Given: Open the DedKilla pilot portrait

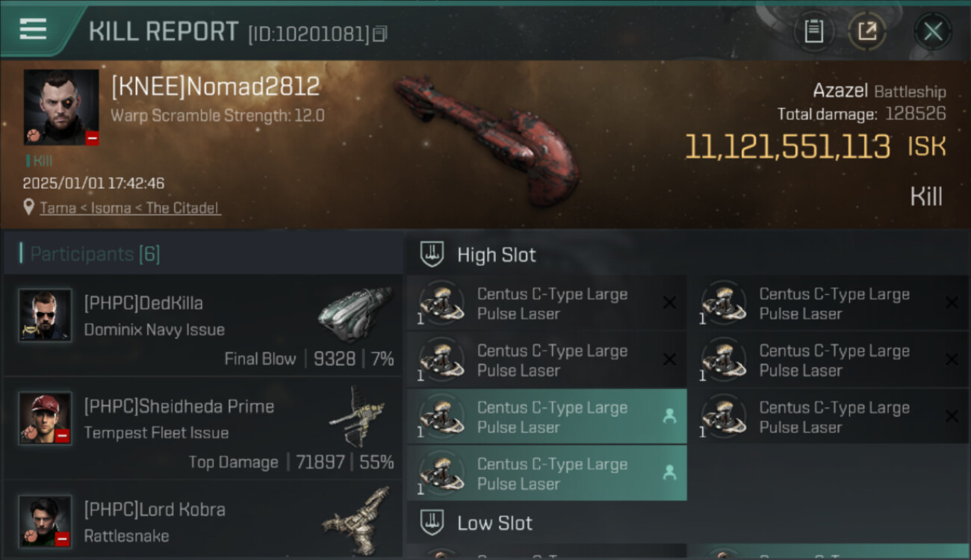Looking at the screenshot, I should (45, 315).
